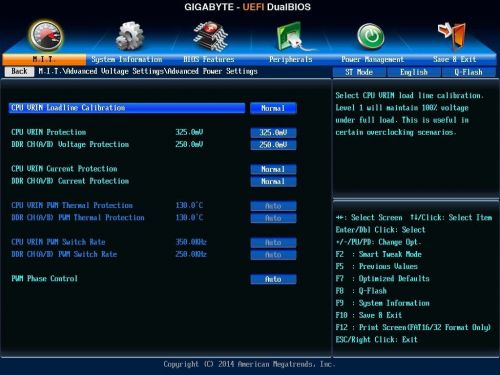Image resolution: width=500 pixels, height=375 pixels.
Task: Switch to the BIOS Features tab
Action: point(209,59)
